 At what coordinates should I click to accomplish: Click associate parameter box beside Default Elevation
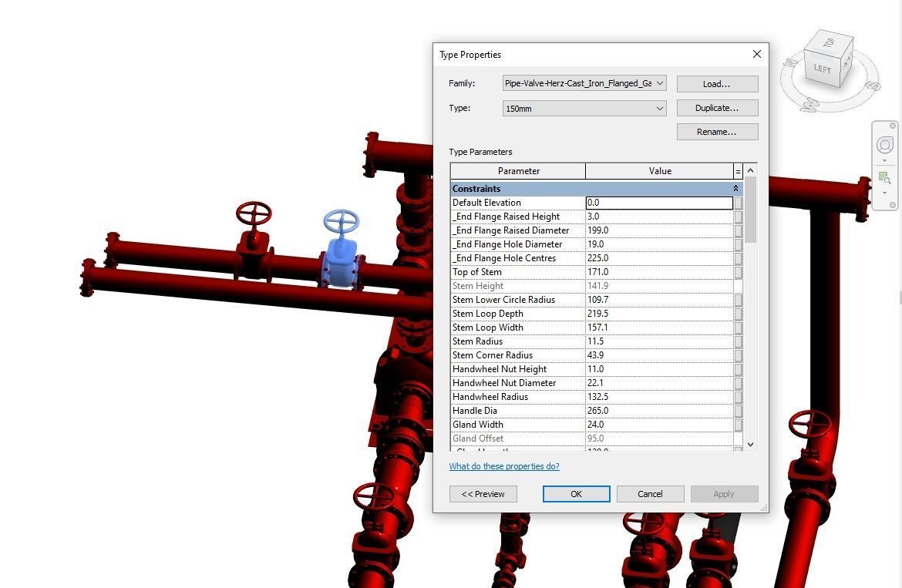pyautogui.click(x=738, y=203)
